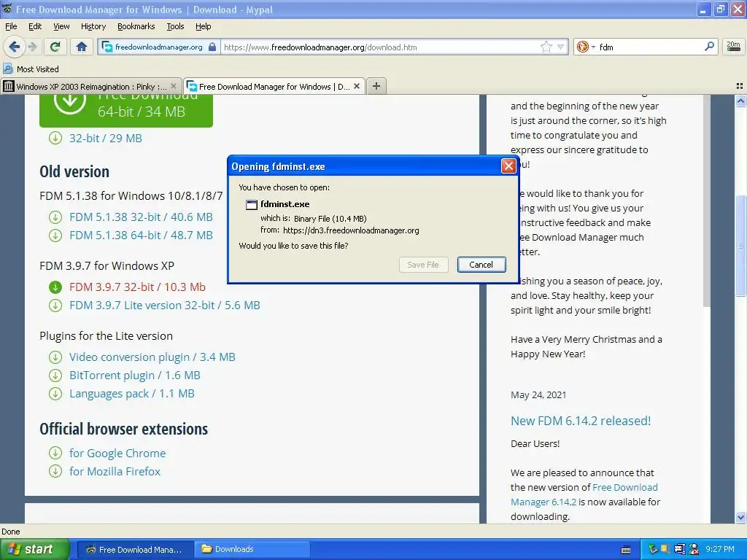Click the padlock site security icon
This screenshot has width=747, height=560.
click(212, 47)
